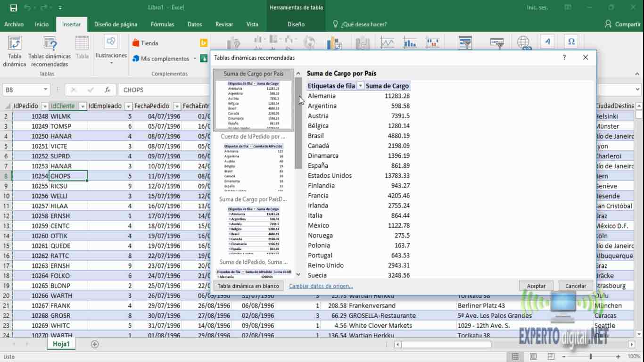Open the Tienda add-ins store
Viewport: 644px width, 362px height.
coord(145,43)
